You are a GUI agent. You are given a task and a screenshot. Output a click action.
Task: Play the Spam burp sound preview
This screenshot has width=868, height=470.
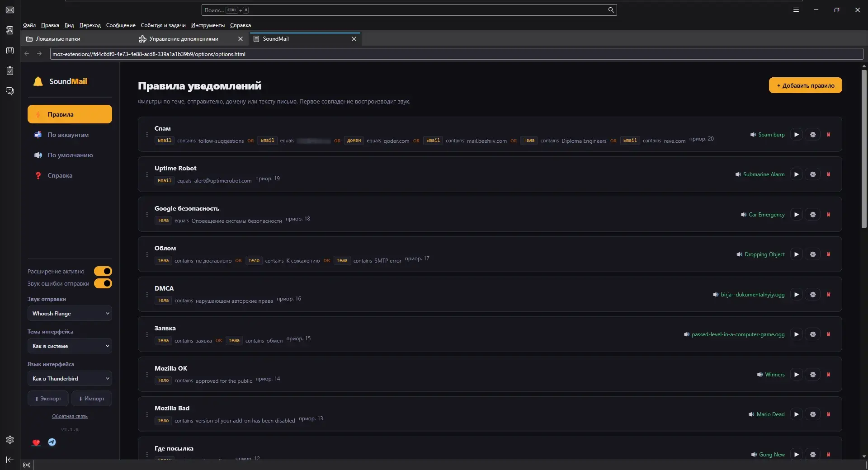(796, 135)
